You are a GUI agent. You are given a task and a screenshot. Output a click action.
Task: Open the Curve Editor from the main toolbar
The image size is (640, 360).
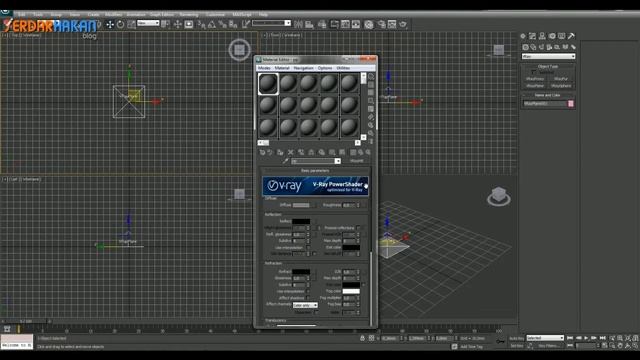(345, 24)
